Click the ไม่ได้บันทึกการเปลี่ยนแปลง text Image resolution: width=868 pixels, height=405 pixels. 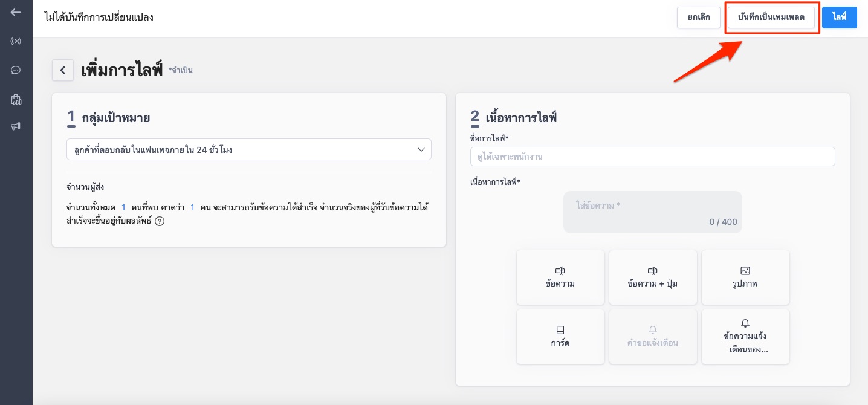pyautogui.click(x=99, y=17)
